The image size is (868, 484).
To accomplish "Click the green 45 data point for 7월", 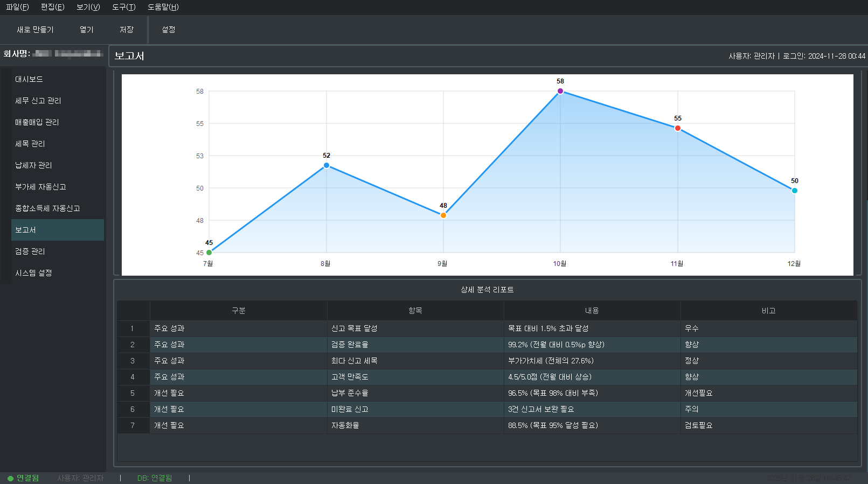I will 209,252.
